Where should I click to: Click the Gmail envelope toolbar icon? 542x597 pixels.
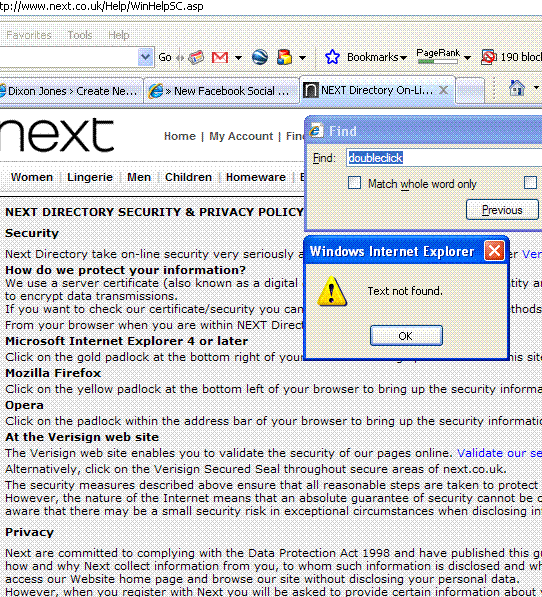[220, 57]
